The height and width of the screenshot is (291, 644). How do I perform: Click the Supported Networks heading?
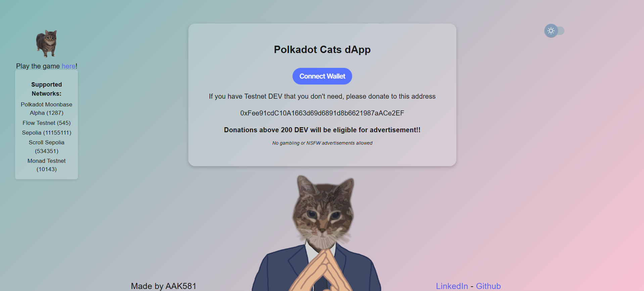[x=47, y=89]
